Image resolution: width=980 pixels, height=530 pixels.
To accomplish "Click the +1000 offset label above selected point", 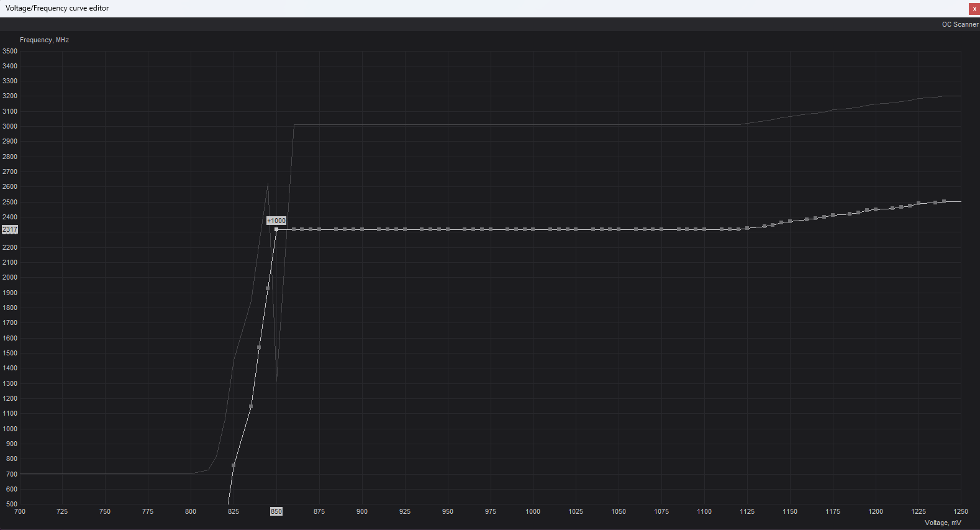I will click(276, 221).
